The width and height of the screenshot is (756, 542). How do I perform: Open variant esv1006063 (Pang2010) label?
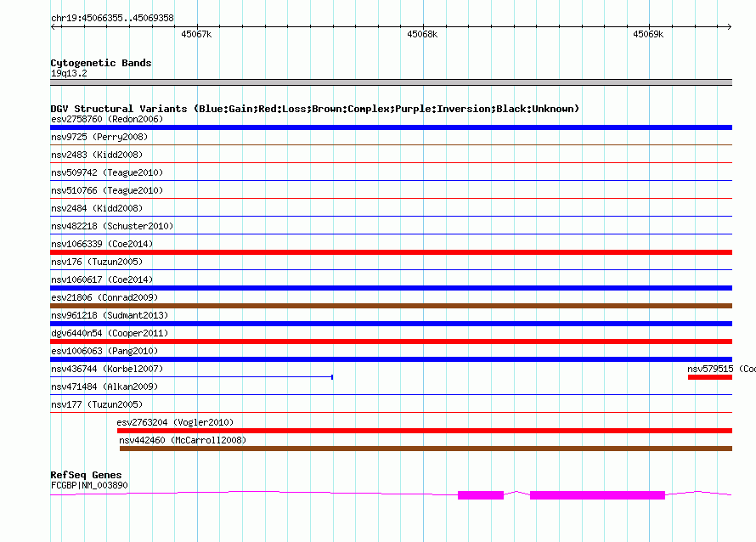(104, 351)
